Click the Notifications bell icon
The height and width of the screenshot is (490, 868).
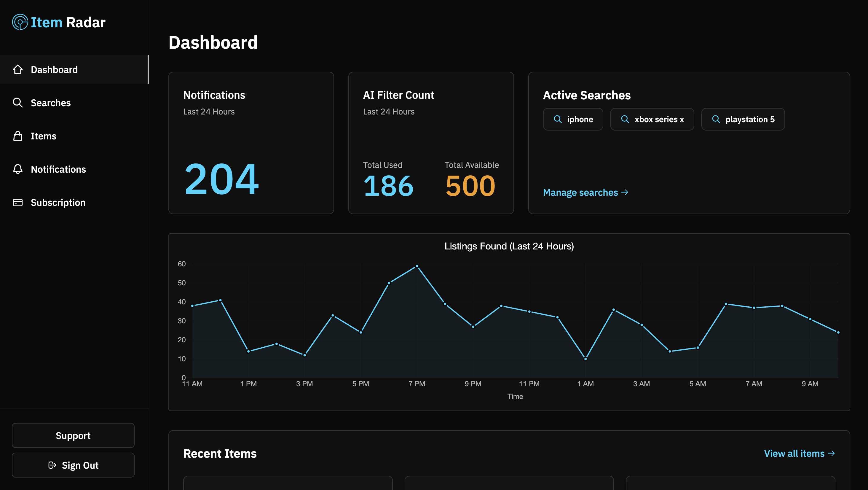[x=17, y=169]
